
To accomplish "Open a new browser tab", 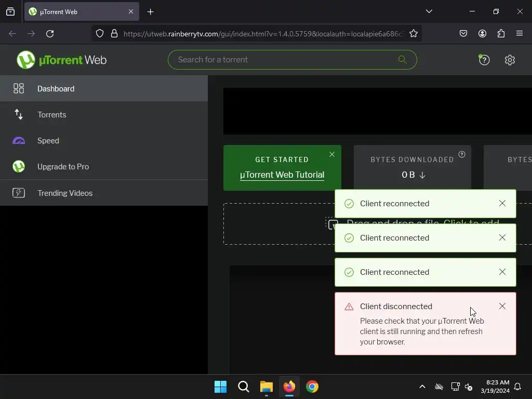I will pyautogui.click(x=150, y=12).
